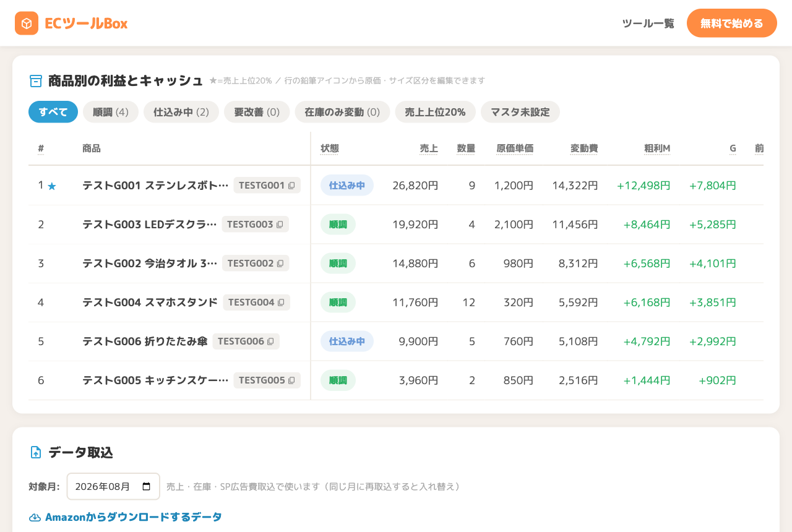The height and width of the screenshot is (532, 792).
Task: Open the ツール一覧 link
Action: coord(648,24)
